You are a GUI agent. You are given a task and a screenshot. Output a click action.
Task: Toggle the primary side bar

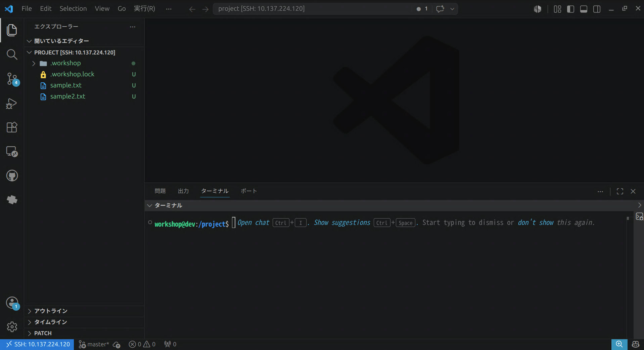[x=570, y=9]
